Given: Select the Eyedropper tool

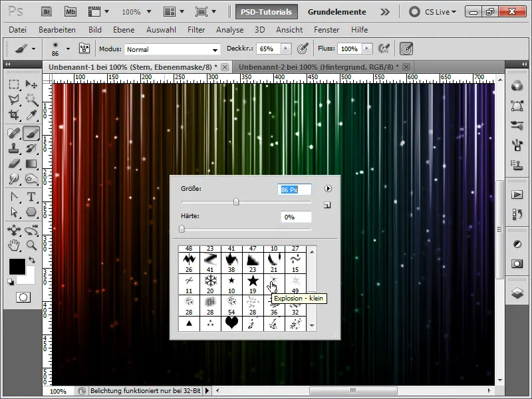Looking at the screenshot, I should 31,114.
